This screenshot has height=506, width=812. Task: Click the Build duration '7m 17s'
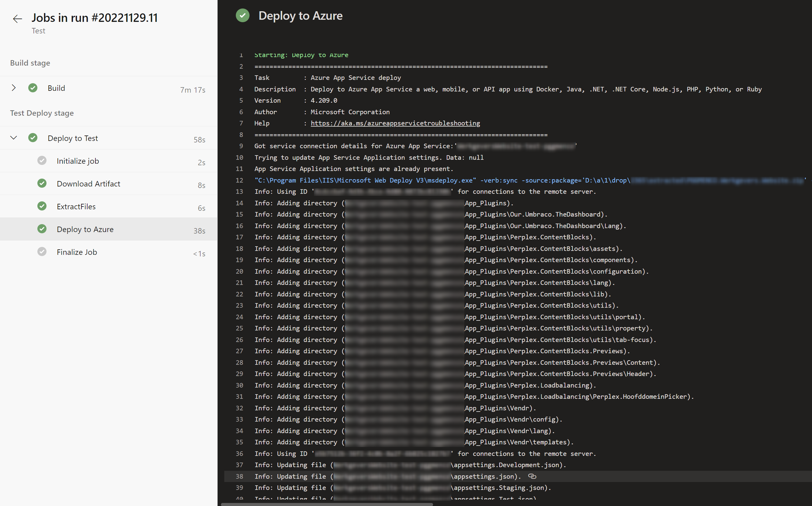pyautogui.click(x=193, y=90)
